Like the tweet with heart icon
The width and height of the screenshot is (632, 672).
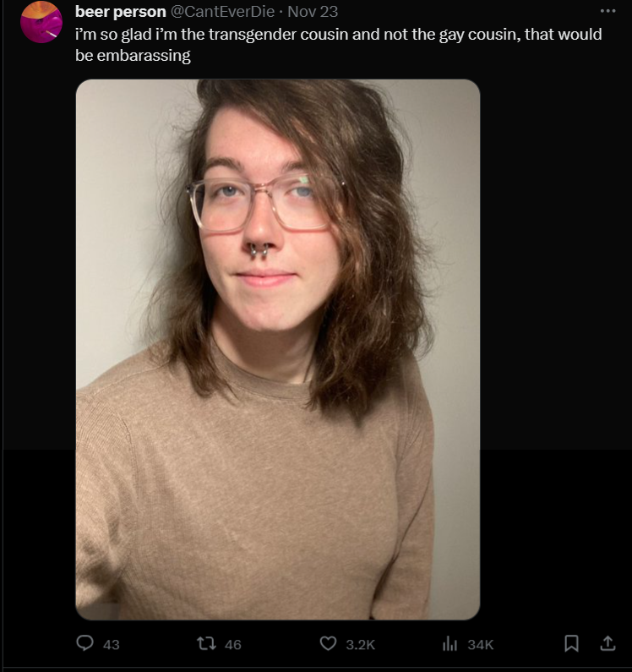click(328, 644)
